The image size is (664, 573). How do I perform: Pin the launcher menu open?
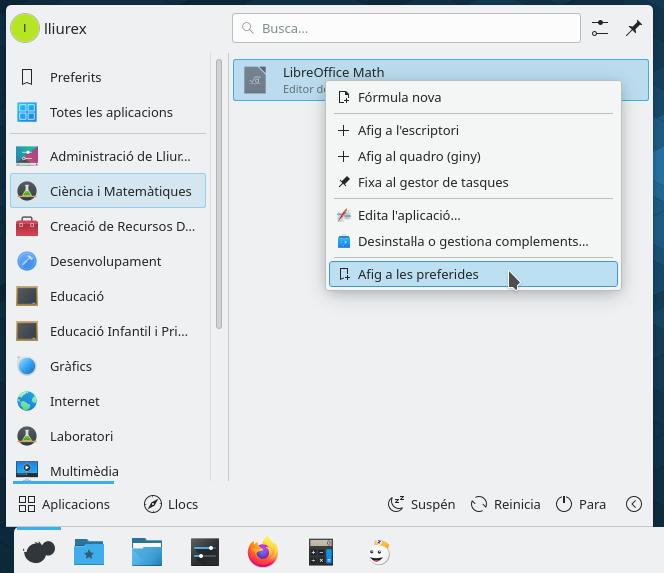tap(633, 28)
